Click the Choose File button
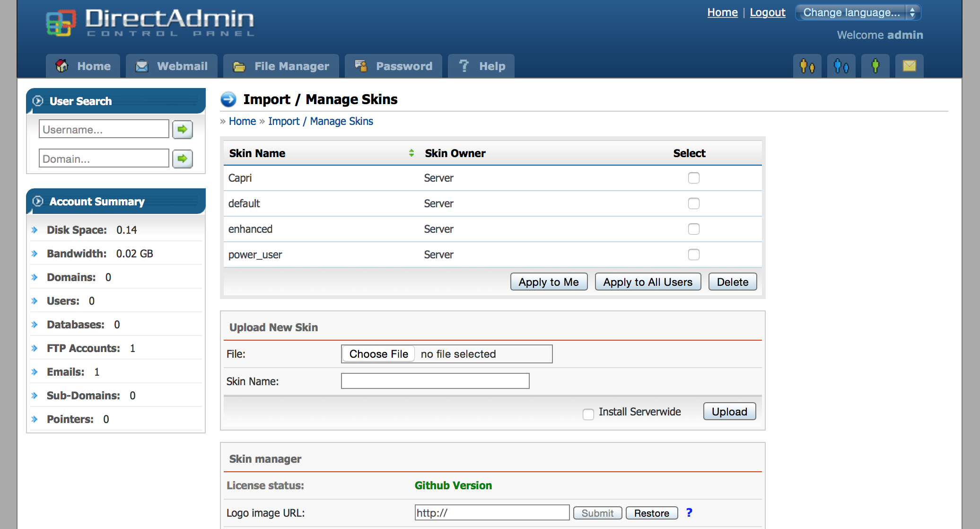 [378, 354]
